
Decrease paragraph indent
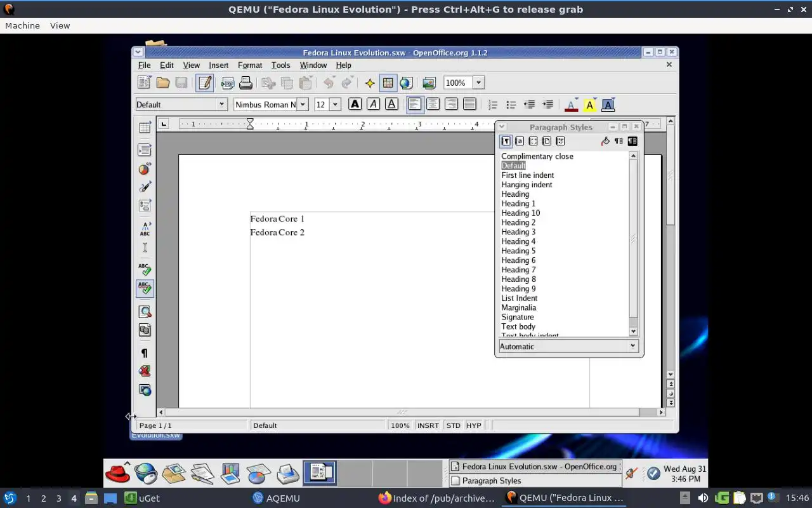pyautogui.click(x=529, y=104)
